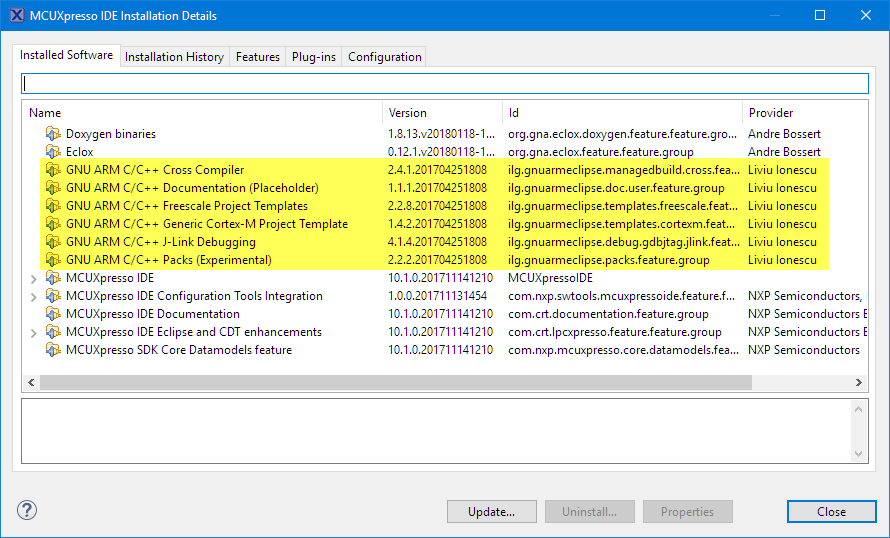The height and width of the screenshot is (538, 890).
Task: Switch to the Plug-ins tab
Action: point(314,57)
